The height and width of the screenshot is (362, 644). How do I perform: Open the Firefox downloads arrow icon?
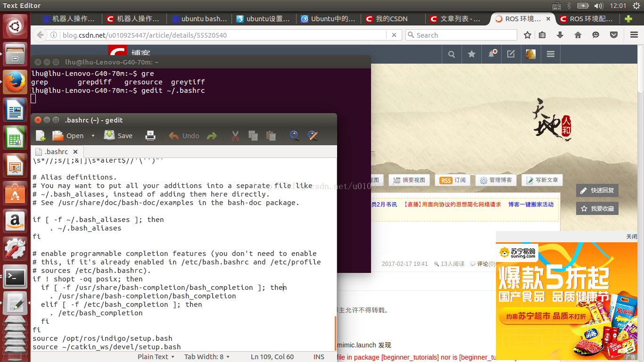tap(560, 35)
